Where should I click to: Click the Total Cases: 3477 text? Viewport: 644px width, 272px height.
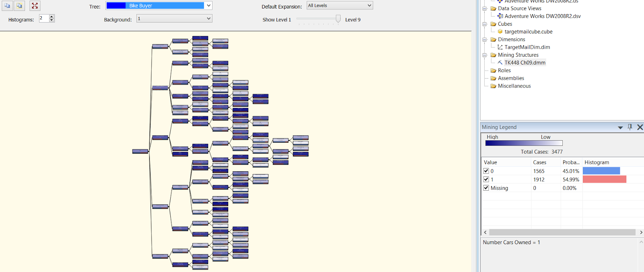[542, 152]
